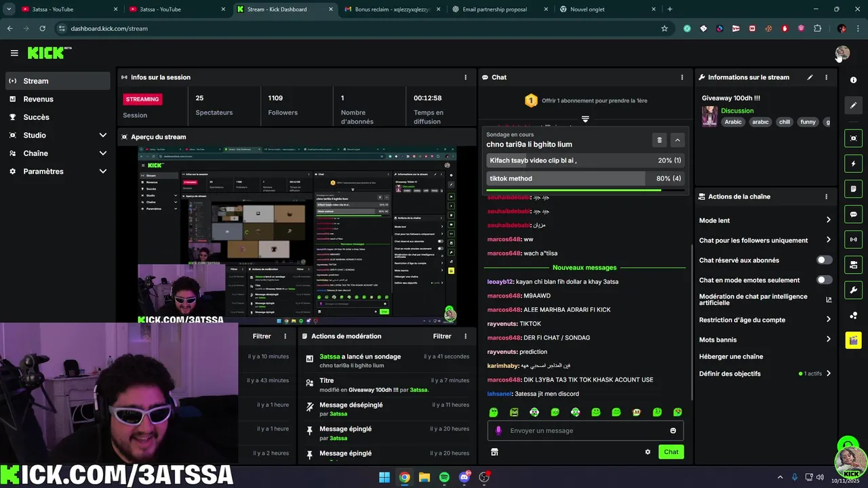The height and width of the screenshot is (488, 868).
Task: Edit stream information with the pencil icon
Action: [810, 77]
